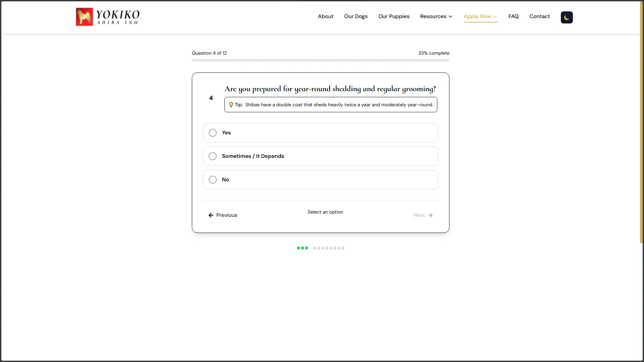Click the Yokiko Shiba Inu logo
This screenshot has height=362, width=644.
pos(108,17)
